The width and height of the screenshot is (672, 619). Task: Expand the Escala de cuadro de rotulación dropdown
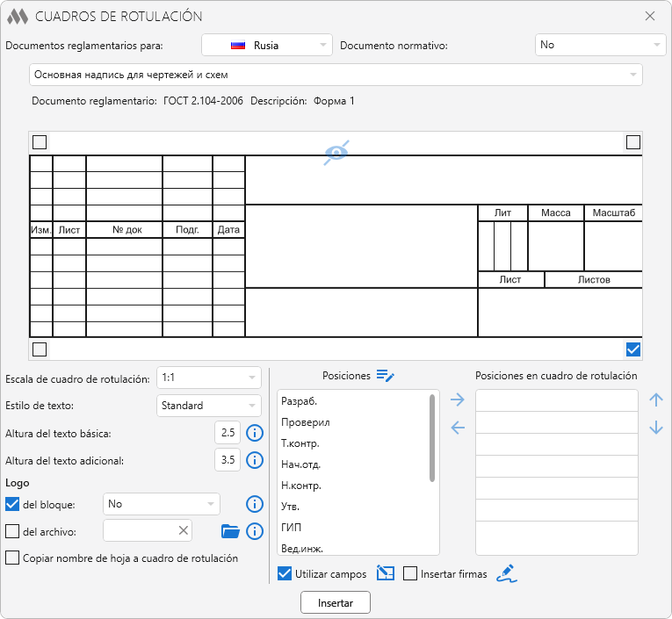tap(209, 378)
